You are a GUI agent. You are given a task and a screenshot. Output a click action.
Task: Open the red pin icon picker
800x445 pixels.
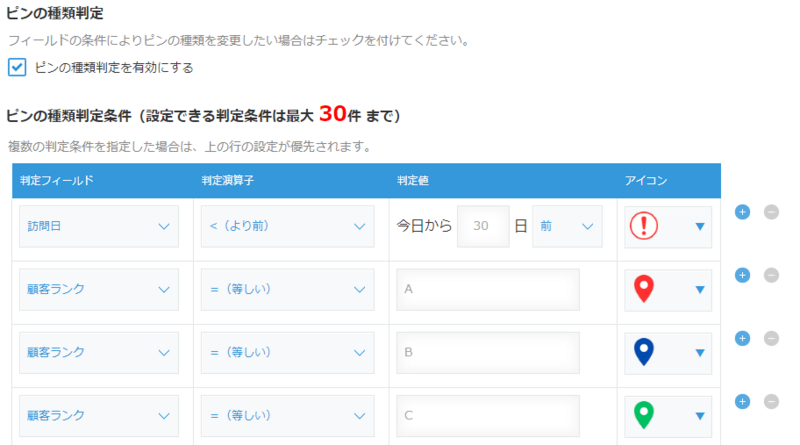click(x=668, y=290)
